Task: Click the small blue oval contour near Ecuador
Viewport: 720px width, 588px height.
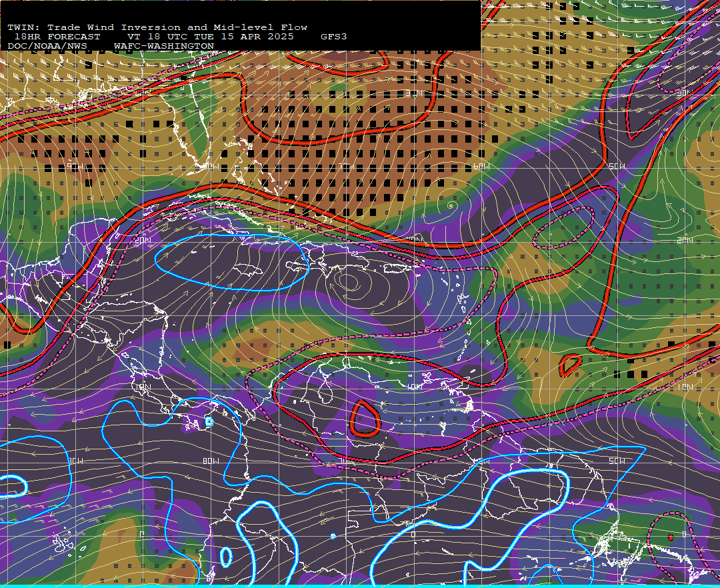Action: click(x=225, y=557)
